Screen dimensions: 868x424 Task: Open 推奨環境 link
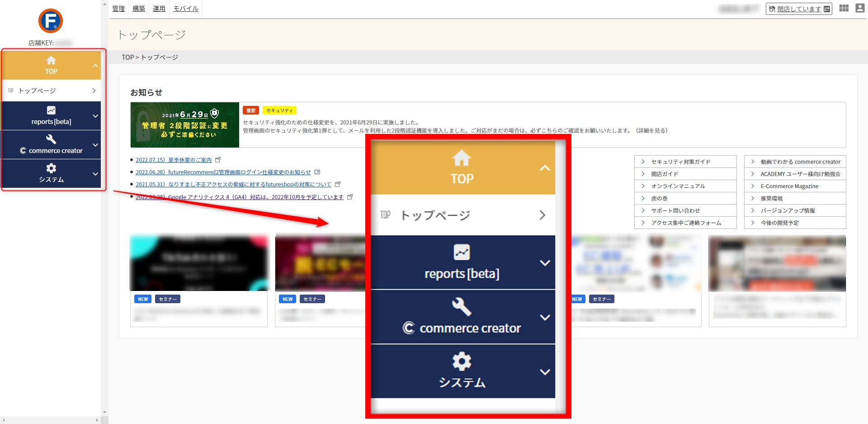point(795,198)
